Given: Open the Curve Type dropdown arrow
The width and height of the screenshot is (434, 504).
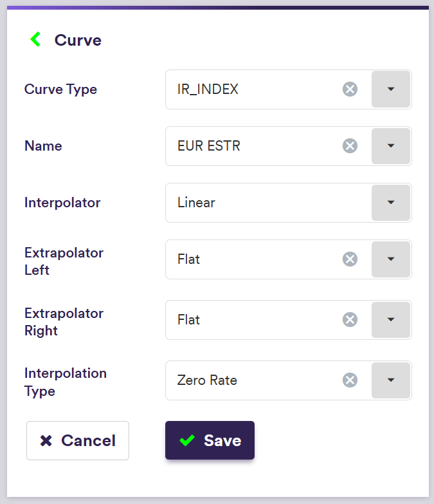Looking at the screenshot, I should (x=391, y=89).
